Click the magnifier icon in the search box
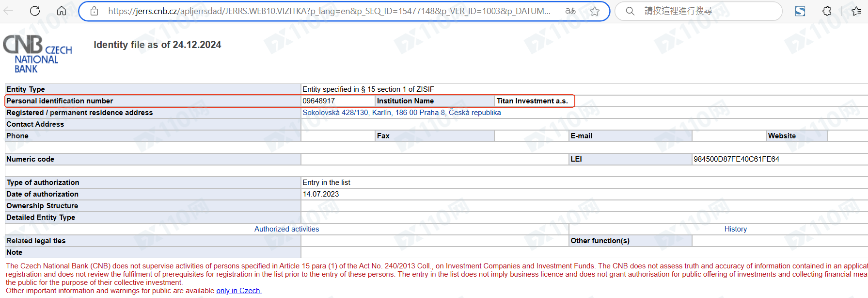This screenshot has width=868, height=298. pos(630,11)
